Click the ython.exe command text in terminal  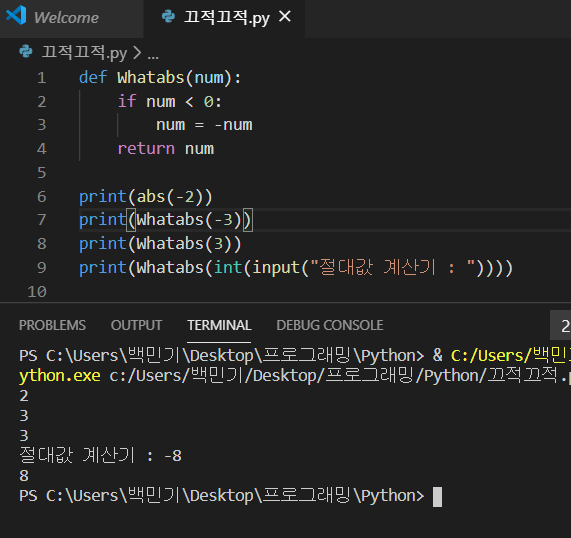60,376
